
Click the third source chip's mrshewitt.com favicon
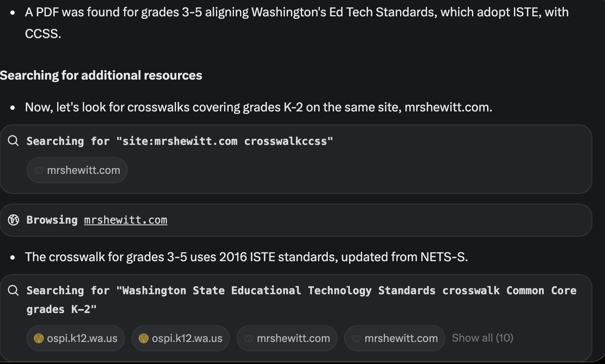click(x=249, y=338)
